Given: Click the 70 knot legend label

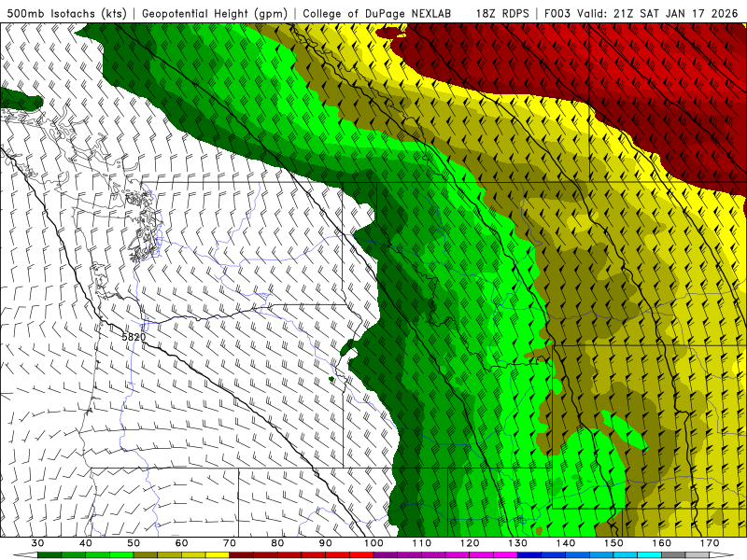Looking at the screenshot, I should [x=230, y=543].
